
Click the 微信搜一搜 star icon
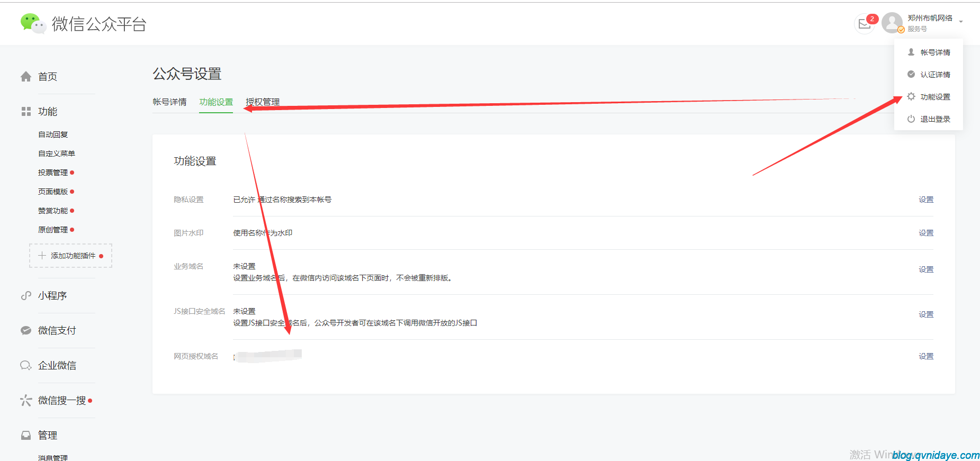(26, 401)
